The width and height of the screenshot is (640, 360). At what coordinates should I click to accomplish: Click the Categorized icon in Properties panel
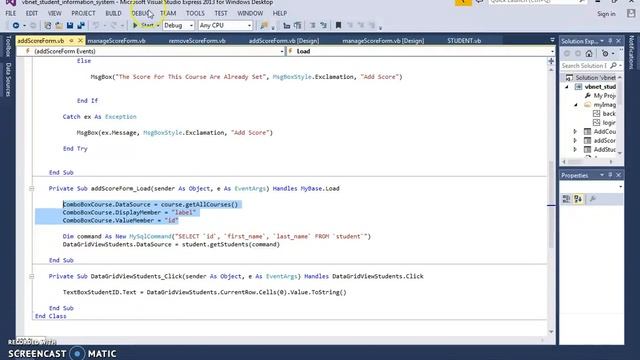pyautogui.click(x=567, y=199)
